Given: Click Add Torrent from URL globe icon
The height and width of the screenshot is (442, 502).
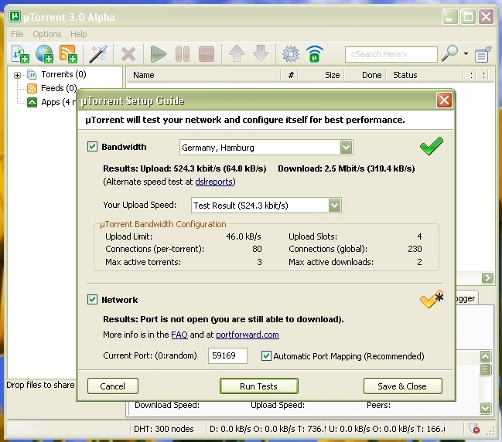Looking at the screenshot, I should (44, 54).
